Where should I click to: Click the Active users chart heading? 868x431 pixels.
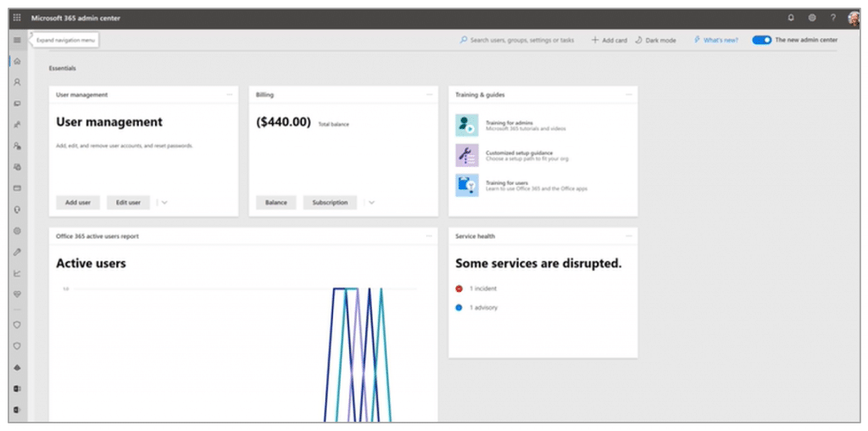point(91,264)
